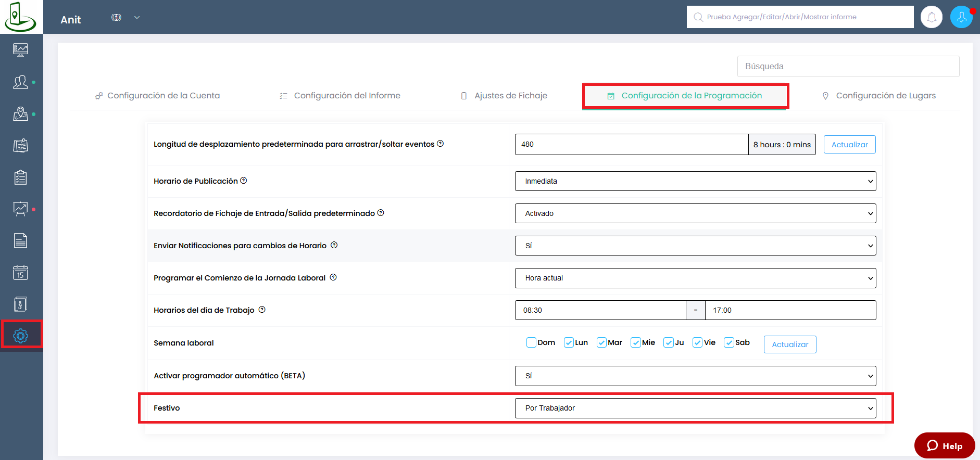Open the user profile avatar
This screenshot has height=460, width=980.
pyautogui.click(x=961, y=17)
